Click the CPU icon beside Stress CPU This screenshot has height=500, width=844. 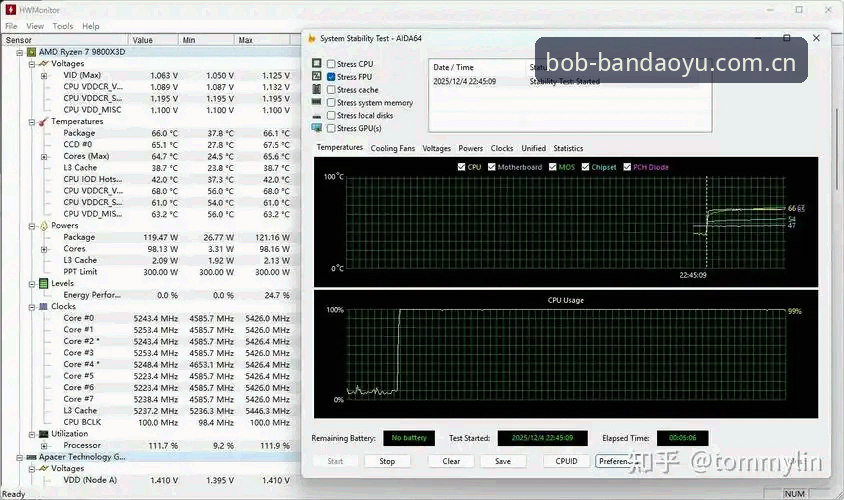[316, 64]
